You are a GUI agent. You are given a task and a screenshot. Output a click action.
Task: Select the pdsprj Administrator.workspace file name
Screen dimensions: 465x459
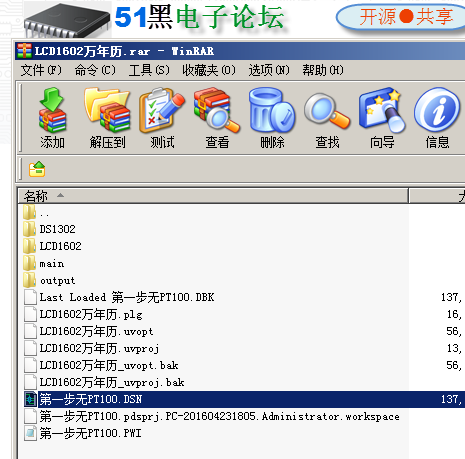click(220, 416)
